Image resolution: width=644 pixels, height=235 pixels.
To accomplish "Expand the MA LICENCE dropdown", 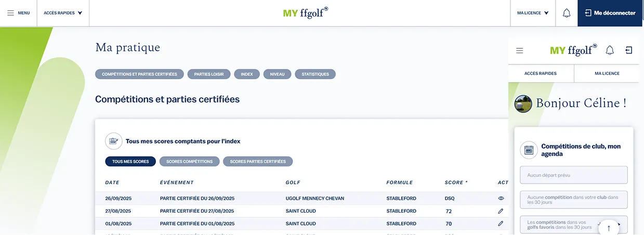I will point(533,13).
